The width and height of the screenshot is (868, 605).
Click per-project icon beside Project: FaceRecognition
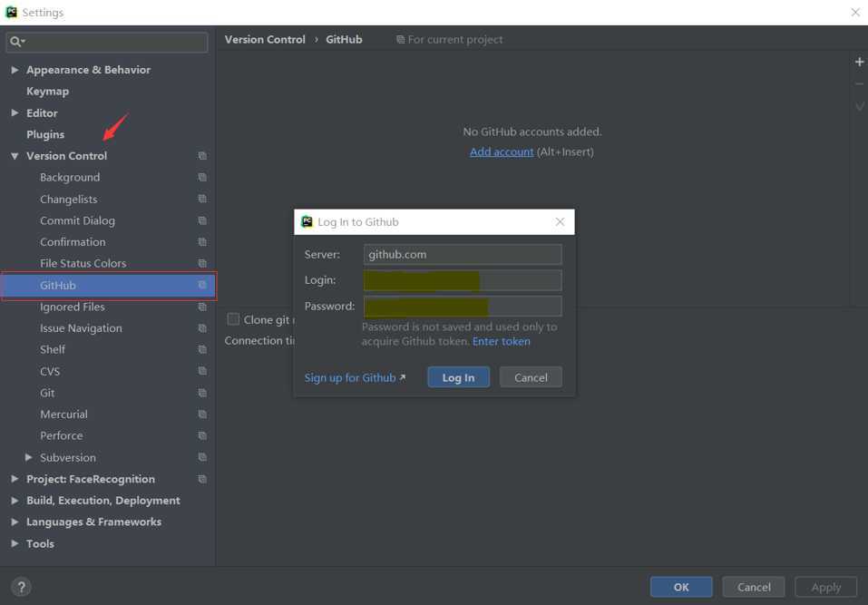click(202, 479)
